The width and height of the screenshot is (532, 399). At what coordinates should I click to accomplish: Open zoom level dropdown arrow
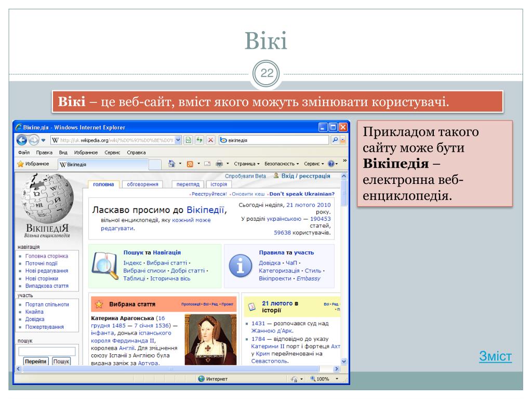[x=337, y=379]
